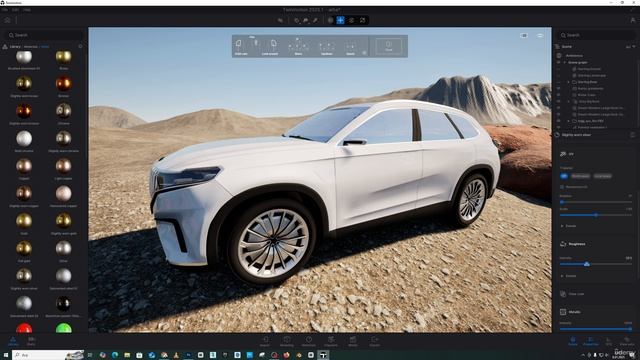Switch to the Library tab at bottom left
Screen dimensions: 640x360
coord(13,341)
